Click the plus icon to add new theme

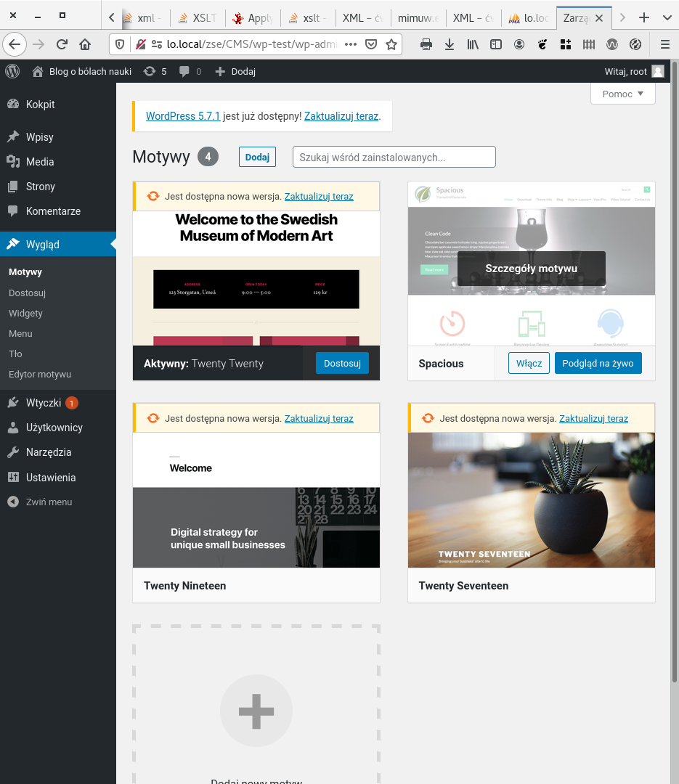256,711
